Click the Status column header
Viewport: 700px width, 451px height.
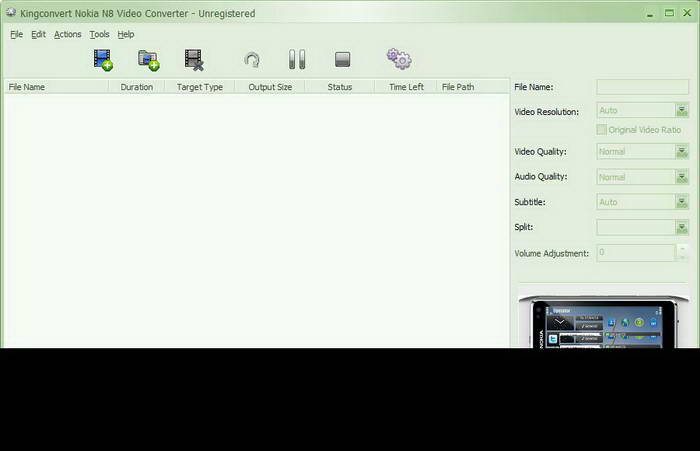point(340,87)
